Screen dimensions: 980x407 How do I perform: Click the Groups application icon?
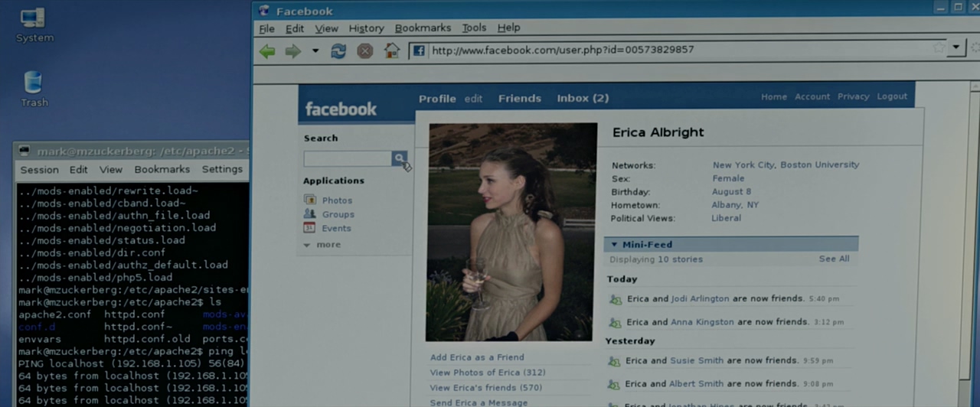pyautogui.click(x=309, y=213)
